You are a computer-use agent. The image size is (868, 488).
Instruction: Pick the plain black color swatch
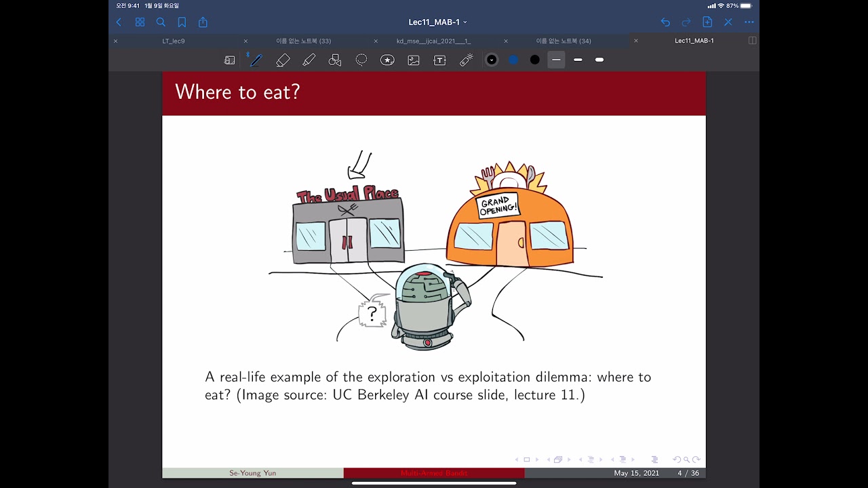click(535, 60)
